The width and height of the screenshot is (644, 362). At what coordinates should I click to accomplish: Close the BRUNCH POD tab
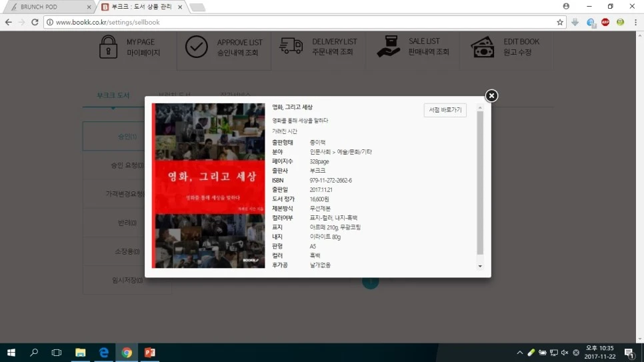(89, 7)
